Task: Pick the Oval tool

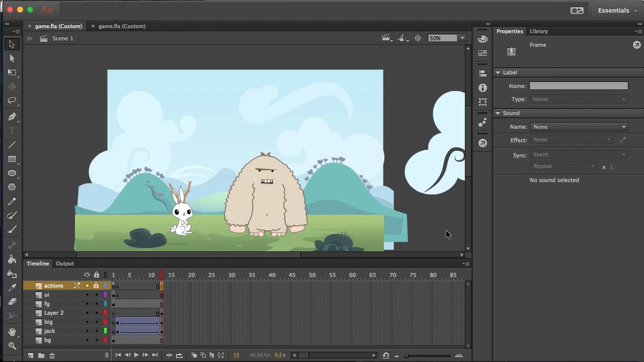Action: (12, 173)
